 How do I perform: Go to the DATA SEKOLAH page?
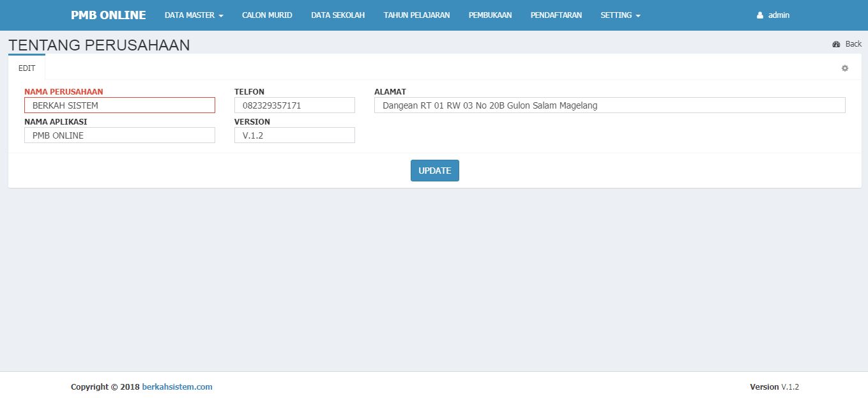338,15
